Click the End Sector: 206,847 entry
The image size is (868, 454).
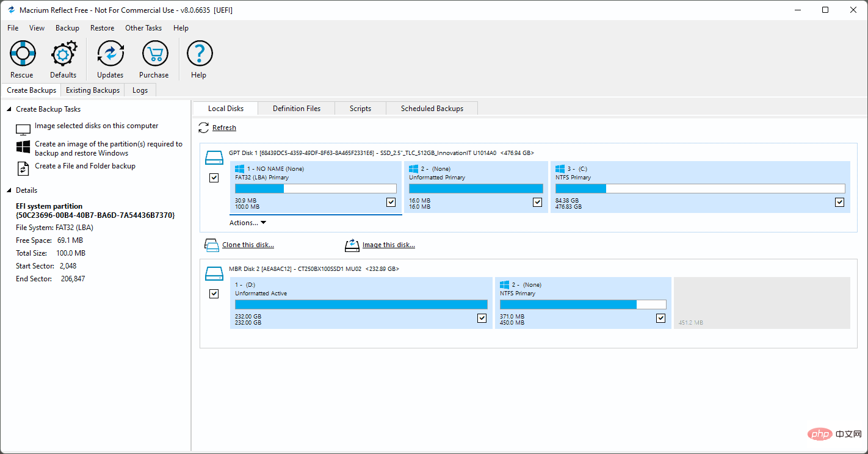[x=51, y=279]
